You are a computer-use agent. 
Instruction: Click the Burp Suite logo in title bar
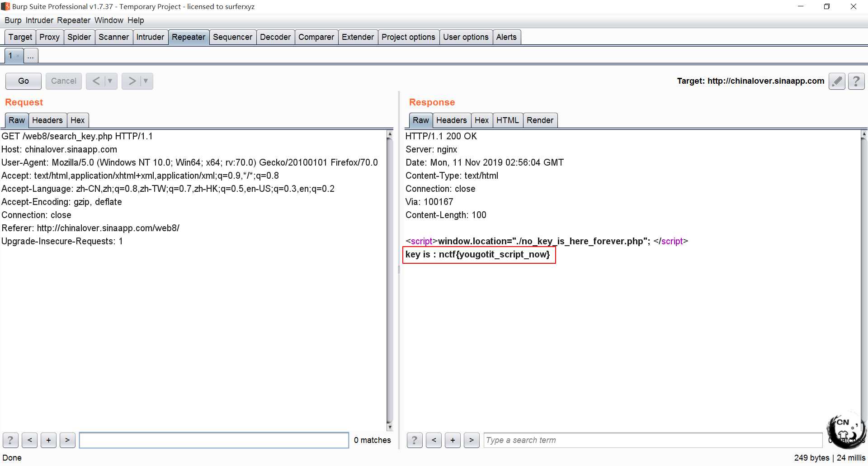click(5, 6)
